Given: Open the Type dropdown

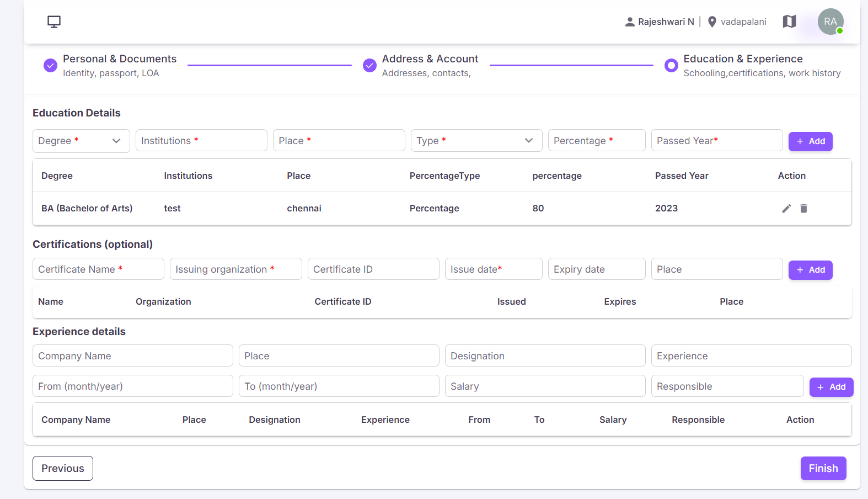Looking at the screenshot, I should [476, 141].
